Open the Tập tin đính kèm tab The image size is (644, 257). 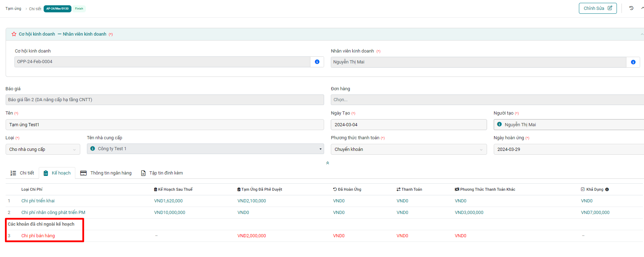click(162, 173)
